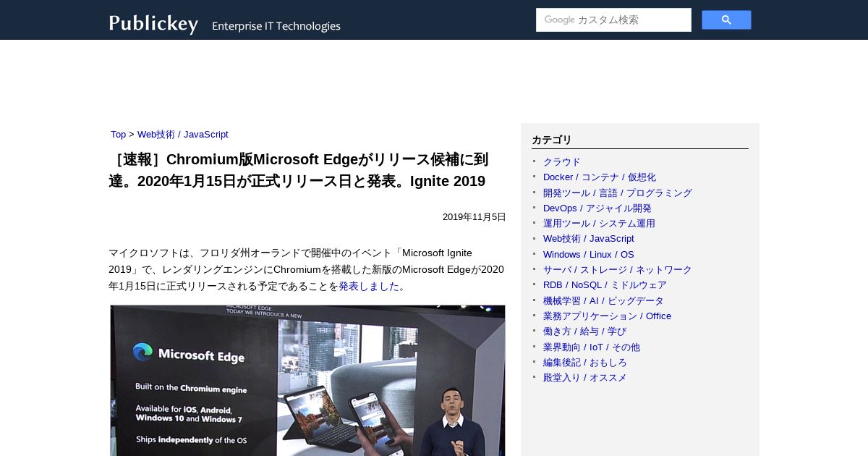Open サーバ / ストレージ / ネットワーク category
868x456 pixels.
[x=618, y=270]
